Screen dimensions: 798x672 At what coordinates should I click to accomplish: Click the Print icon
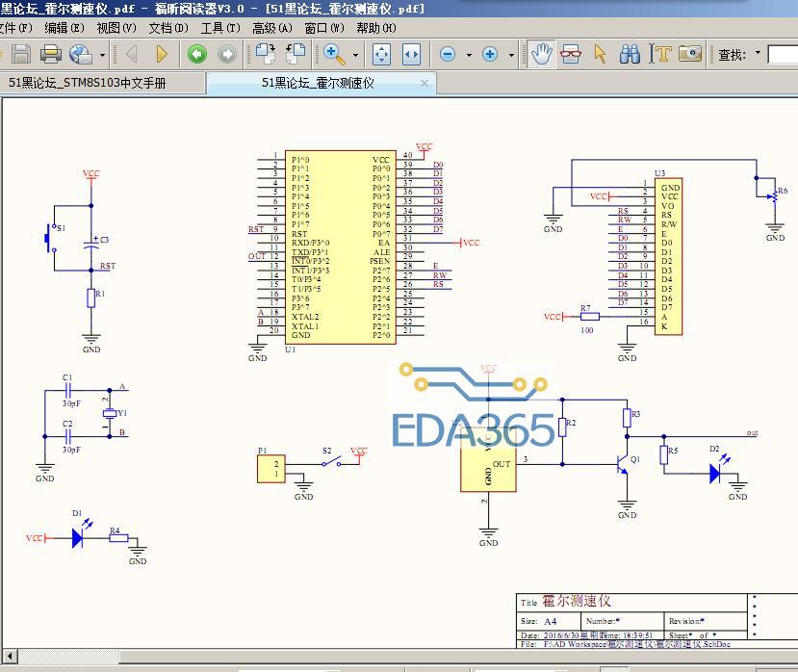click(x=51, y=54)
